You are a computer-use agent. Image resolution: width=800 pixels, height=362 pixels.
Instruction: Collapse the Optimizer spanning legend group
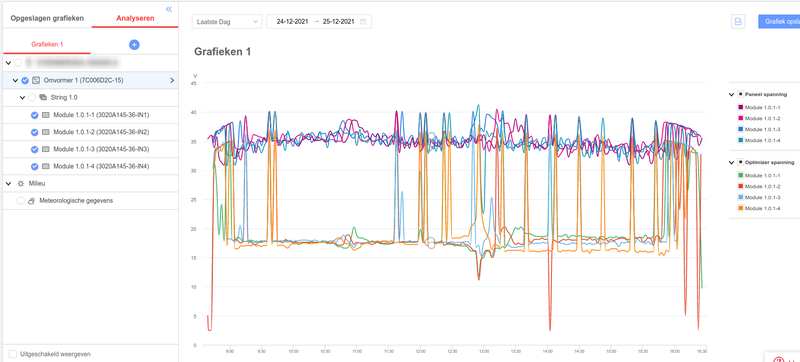coord(731,162)
